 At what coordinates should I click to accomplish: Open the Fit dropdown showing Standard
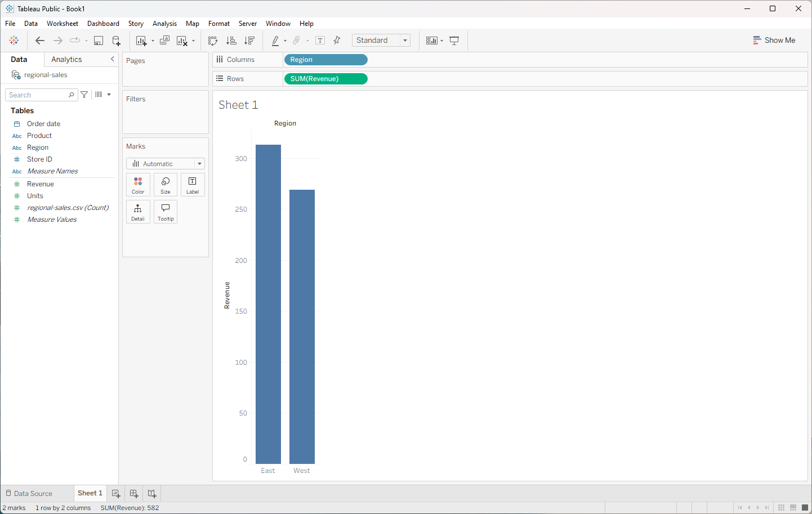tap(381, 41)
